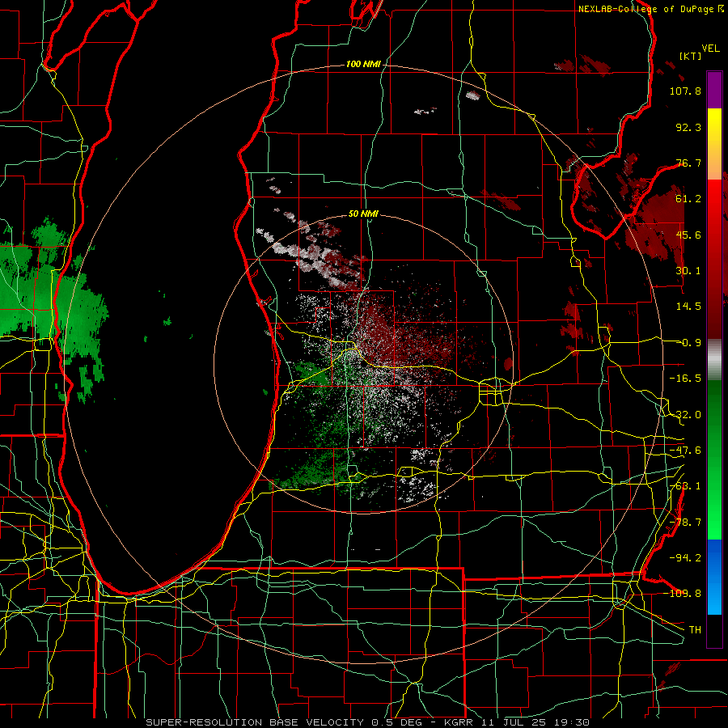The image size is (728, 728).
Task: Select the 30.1 legend value
Action: tap(688, 271)
